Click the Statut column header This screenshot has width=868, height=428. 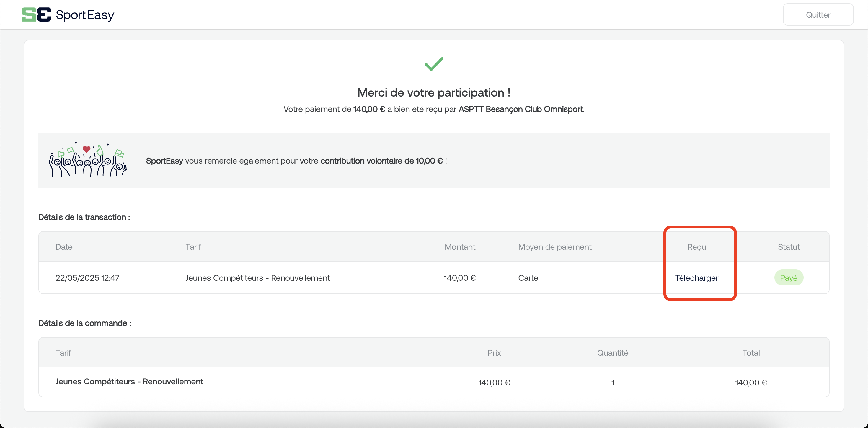pos(789,247)
